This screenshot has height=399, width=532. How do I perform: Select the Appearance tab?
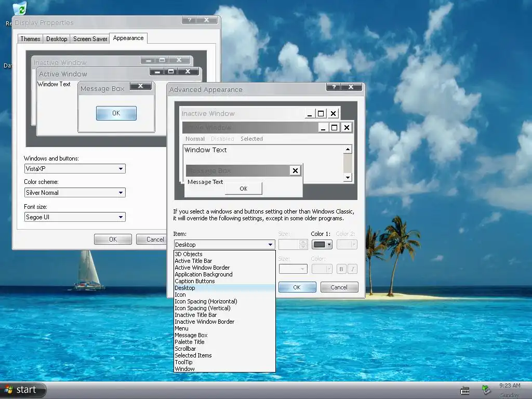(x=128, y=38)
